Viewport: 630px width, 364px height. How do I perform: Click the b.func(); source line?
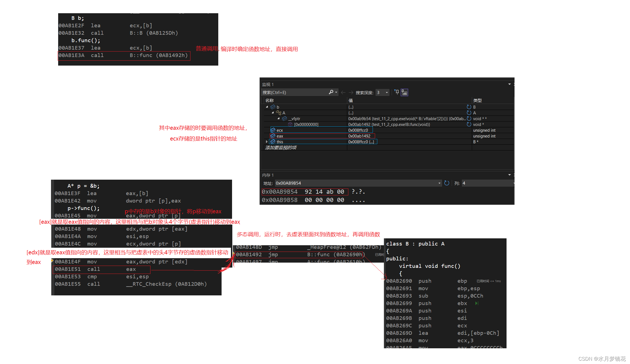click(86, 41)
